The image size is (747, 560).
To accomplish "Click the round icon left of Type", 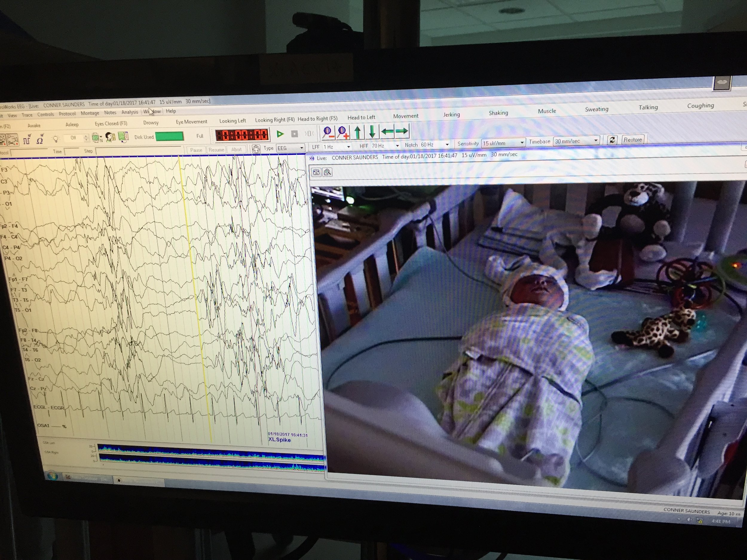I will tap(256, 149).
